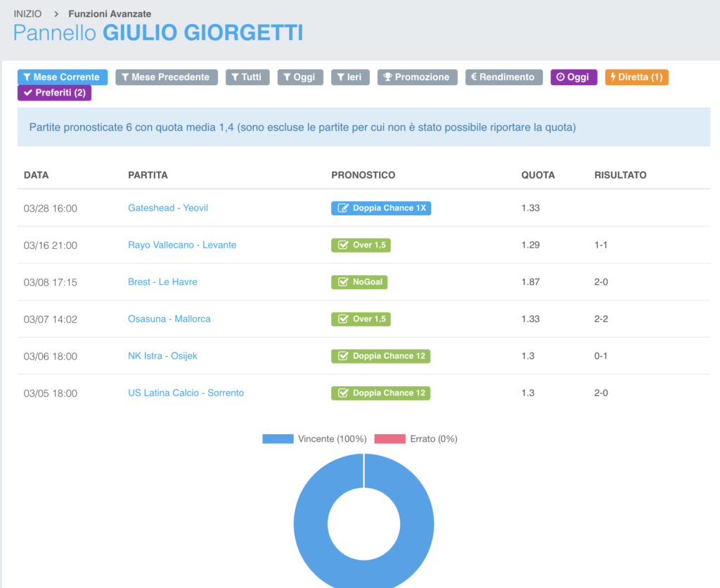Open Preferiti (2) favorites

click(54, 93)
